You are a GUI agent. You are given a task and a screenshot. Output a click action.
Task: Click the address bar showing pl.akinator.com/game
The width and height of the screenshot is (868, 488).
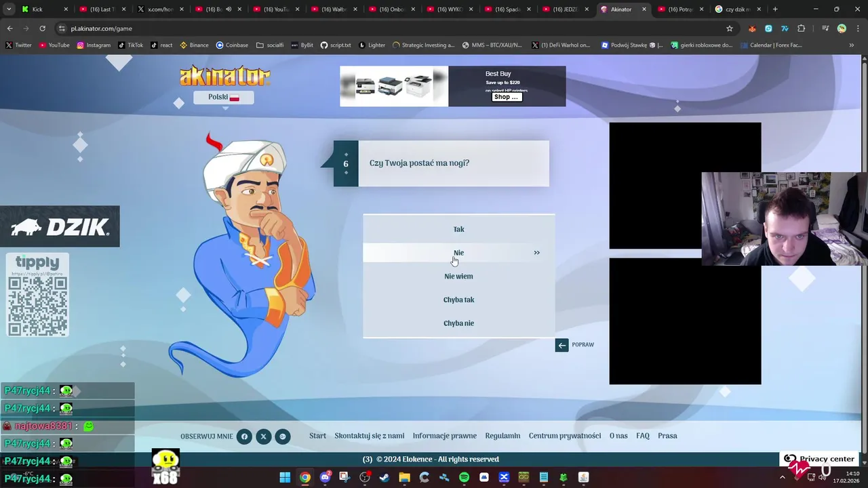[390, 28]
